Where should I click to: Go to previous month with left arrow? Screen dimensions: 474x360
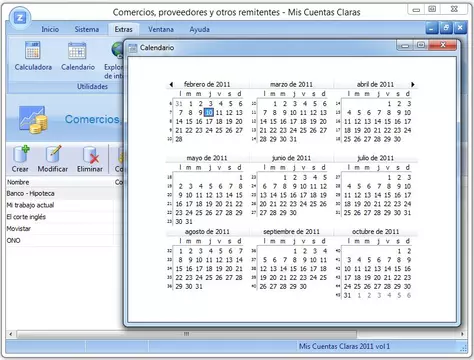171,84
